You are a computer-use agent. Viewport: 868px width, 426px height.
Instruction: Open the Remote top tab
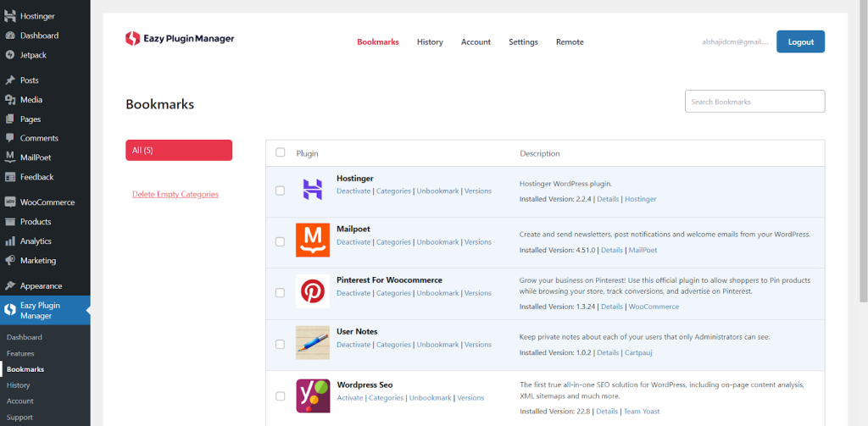tap(570, 42)
